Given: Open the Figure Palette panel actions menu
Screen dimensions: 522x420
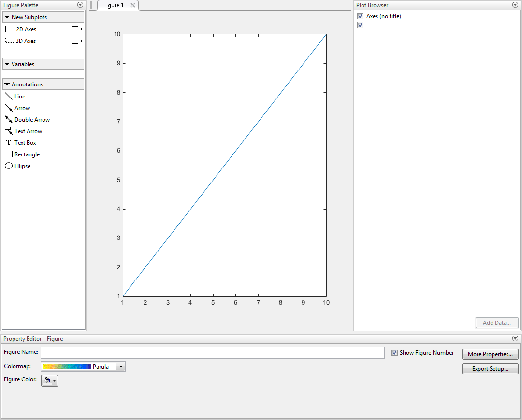Looking at the screenshot, I should click(80, 5).
